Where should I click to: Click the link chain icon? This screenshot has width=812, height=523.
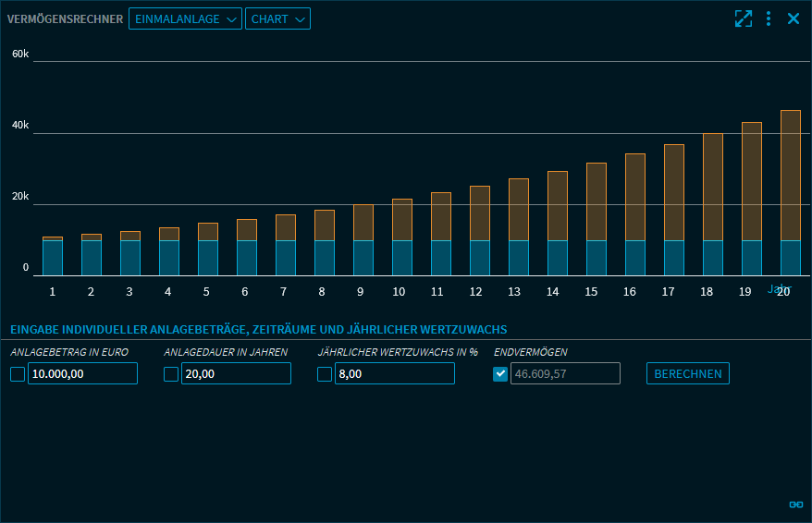[795, 505]
